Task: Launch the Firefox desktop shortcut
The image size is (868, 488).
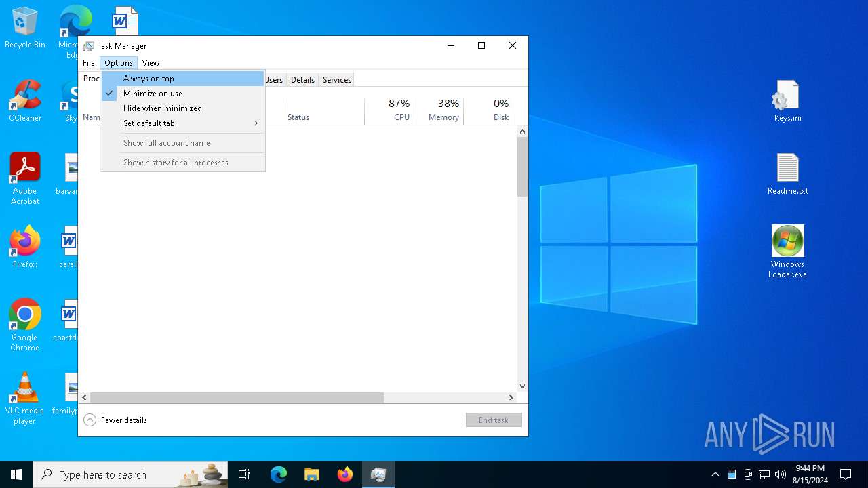Action: pyautogui.click(x=25, y=247)
